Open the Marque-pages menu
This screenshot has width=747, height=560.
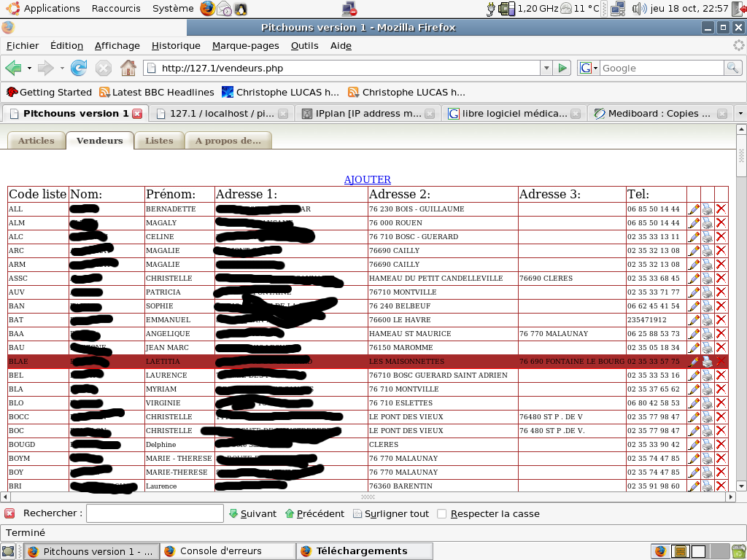(245, 45)
